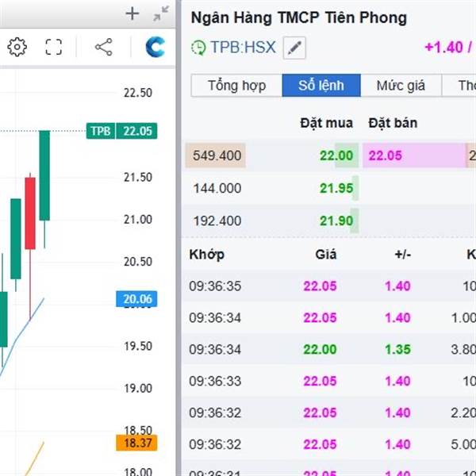Switch to Tổng hợp tab

[236, 86]
